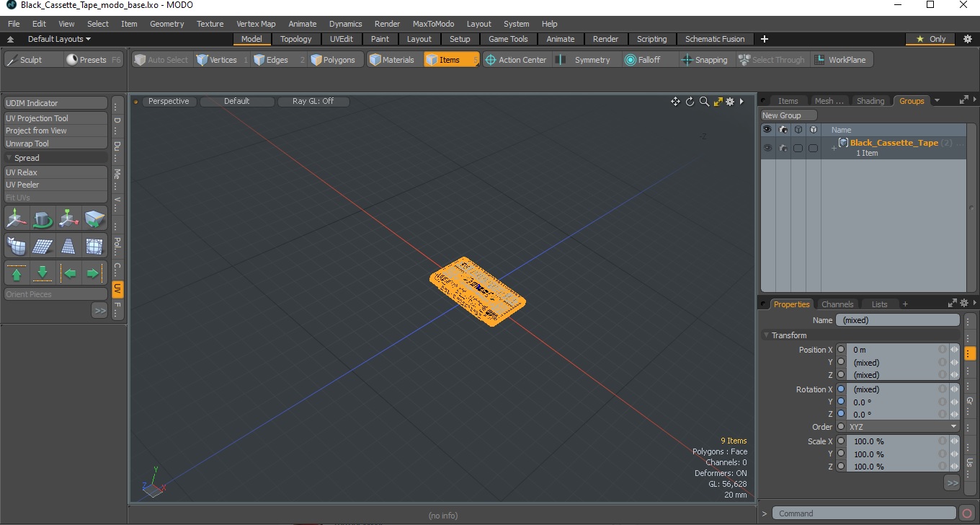The width and height of the screenshot is (980, 525).
Task: Click the Unwrap Tool button
Action: point(56,144)
